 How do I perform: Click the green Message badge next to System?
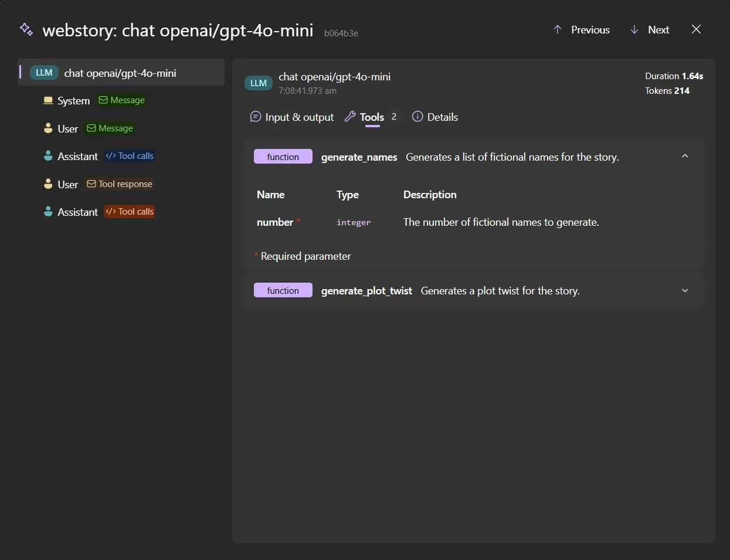[121, 100]
